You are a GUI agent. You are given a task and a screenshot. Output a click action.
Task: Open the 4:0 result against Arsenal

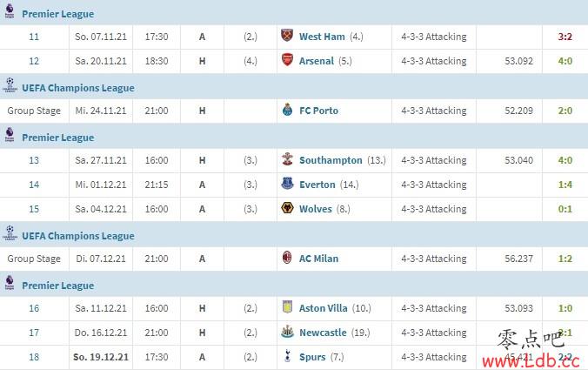(x=565, y=61)
